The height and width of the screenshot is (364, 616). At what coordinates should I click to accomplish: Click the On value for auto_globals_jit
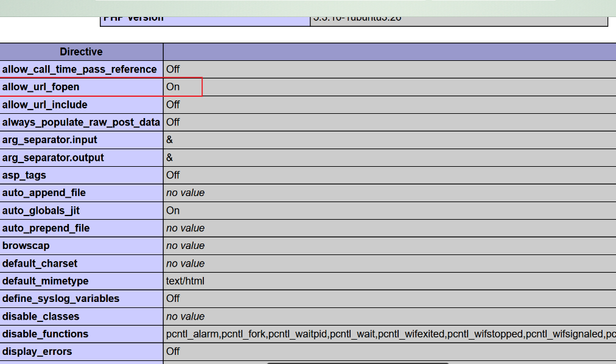click(173, 211)
